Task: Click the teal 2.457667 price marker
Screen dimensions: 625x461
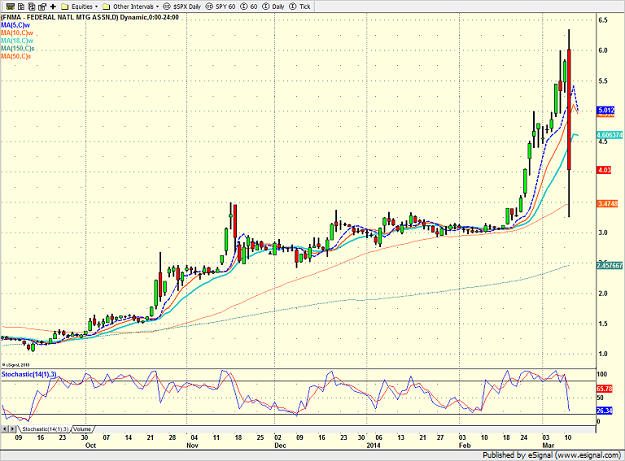Action: (610, 265)
